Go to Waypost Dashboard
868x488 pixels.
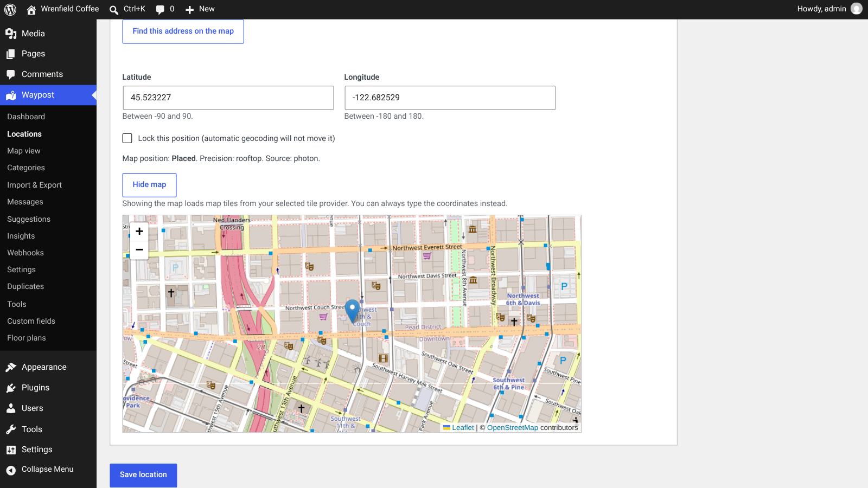26,117
